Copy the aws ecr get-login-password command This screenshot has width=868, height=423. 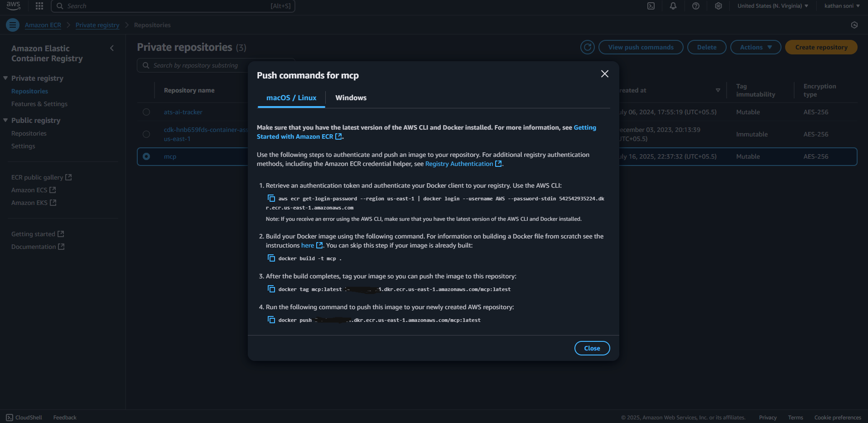click(271, 198)
